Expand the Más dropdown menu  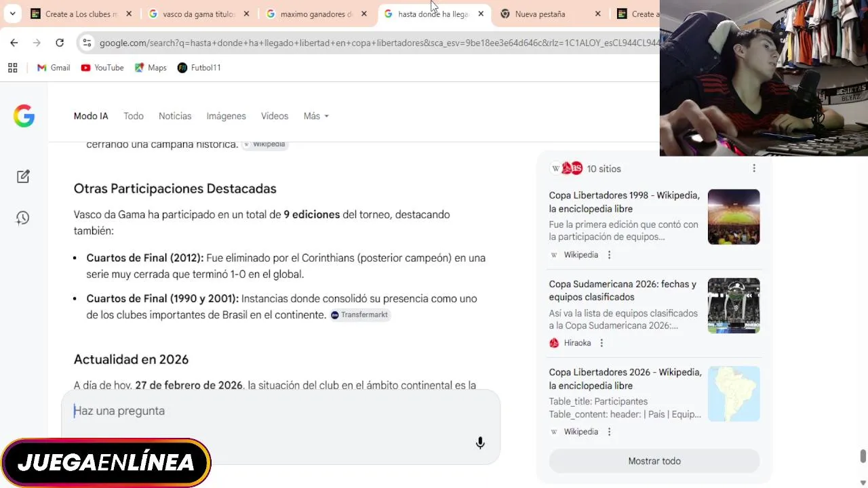click(x=316, y=116)
